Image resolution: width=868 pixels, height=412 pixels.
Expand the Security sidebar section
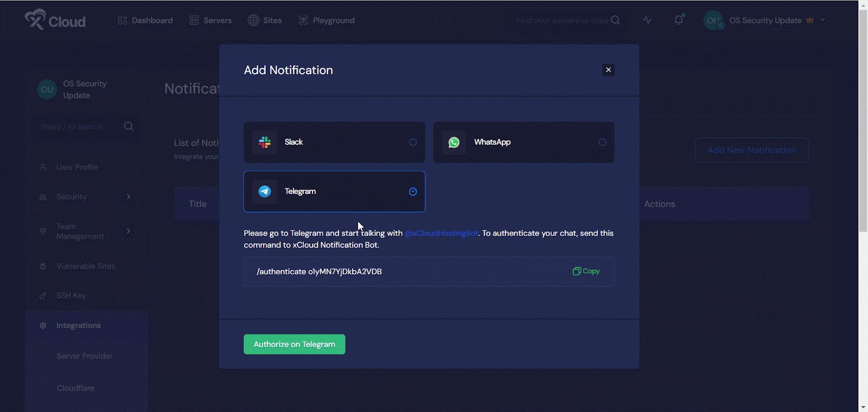pyautogui.click(x=129, y=196)
